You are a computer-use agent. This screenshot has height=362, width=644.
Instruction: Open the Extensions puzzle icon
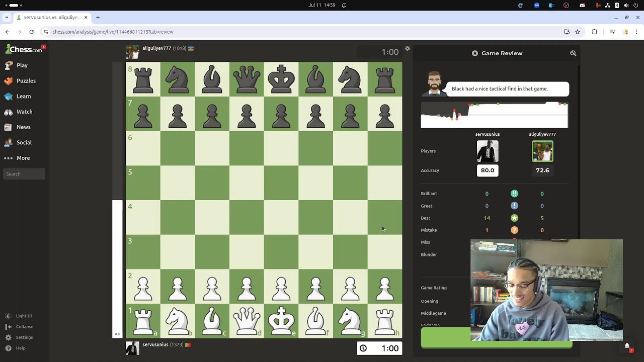tap(595, 32)
